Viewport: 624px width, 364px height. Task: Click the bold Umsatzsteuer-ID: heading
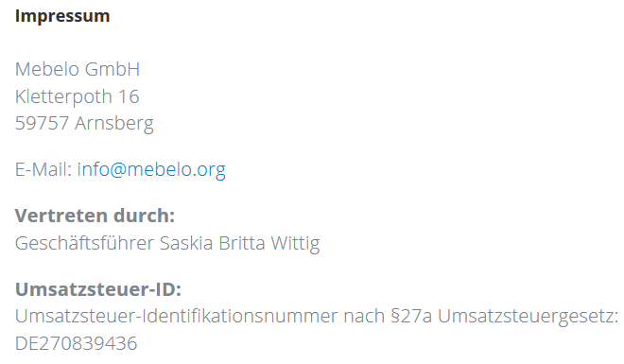[x=98, y=289]
